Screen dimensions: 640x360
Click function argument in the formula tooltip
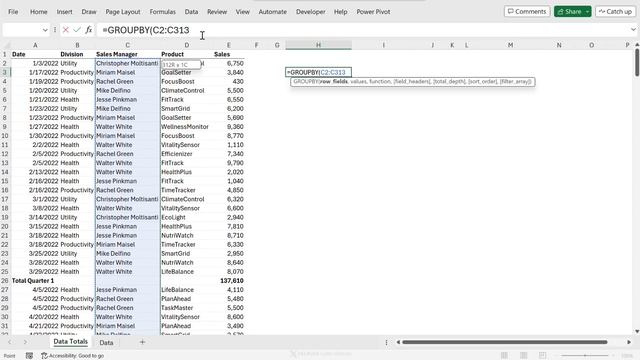coord(380,82)
